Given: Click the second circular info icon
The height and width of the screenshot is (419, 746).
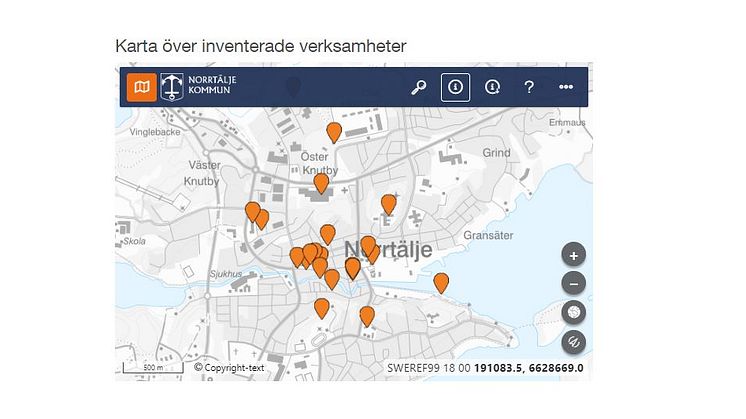Looking at the screenshot, I should click(492, 88).
